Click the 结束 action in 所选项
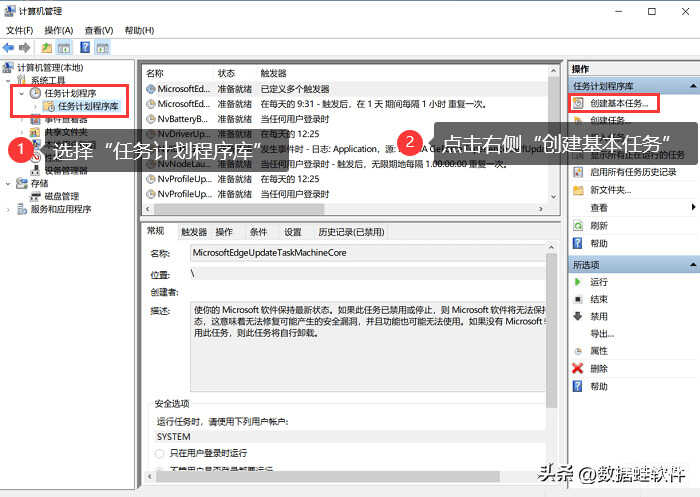Screen dimensions: 700x497 pos(599,300)
